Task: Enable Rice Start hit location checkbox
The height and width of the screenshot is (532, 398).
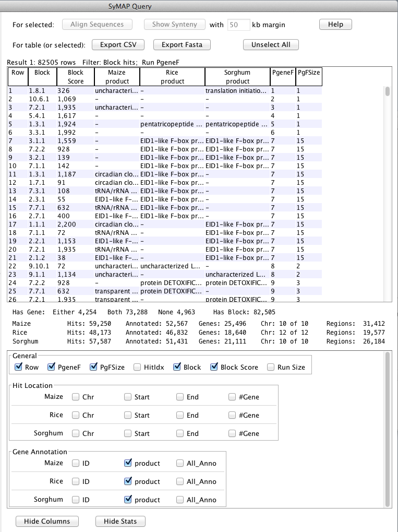Action: [x=127, y=415]
